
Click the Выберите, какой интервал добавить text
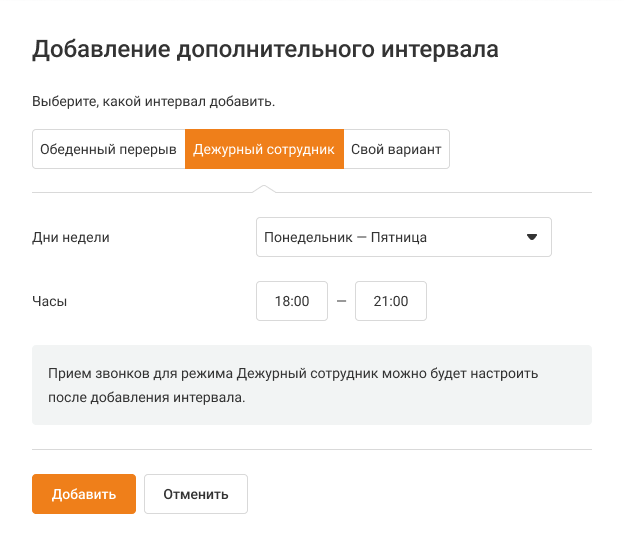click(153, 101)
